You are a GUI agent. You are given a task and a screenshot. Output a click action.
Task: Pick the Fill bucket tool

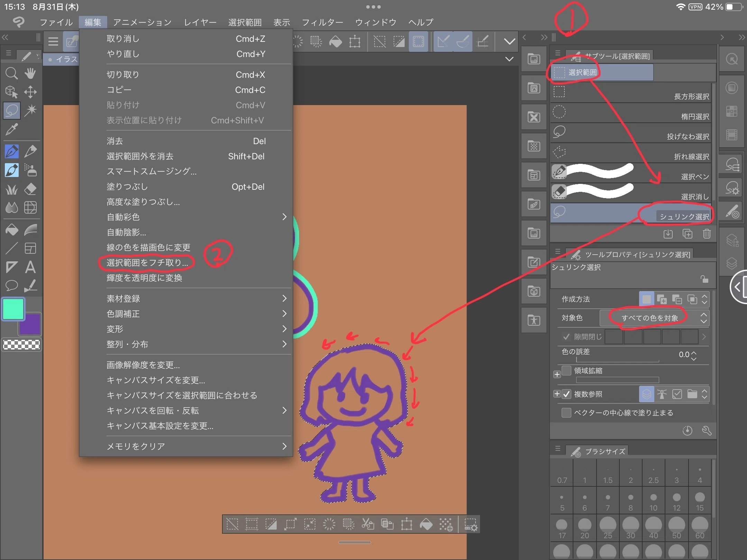[x=11, y=230]
